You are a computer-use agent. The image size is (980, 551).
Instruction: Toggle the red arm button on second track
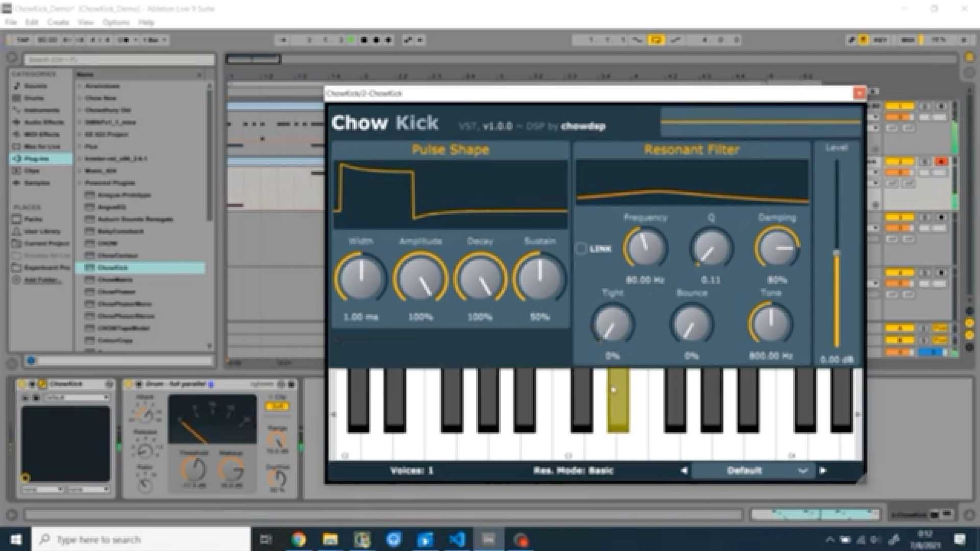point(941,162)
